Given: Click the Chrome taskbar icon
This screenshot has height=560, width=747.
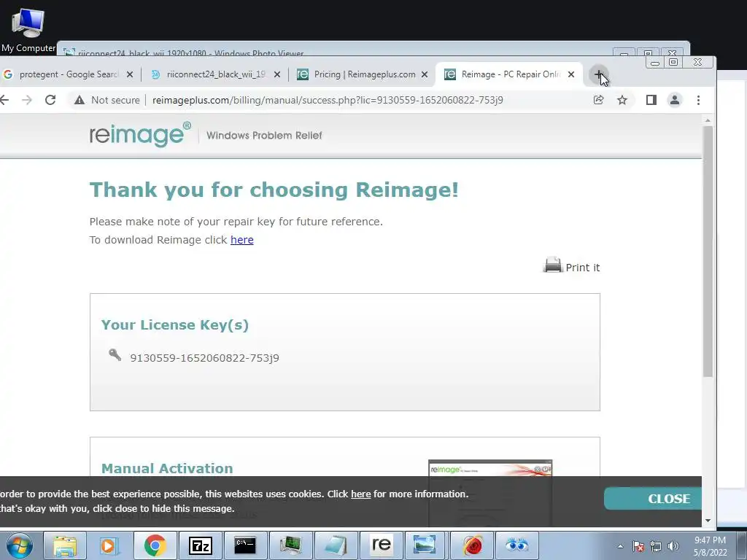Looking at the screenshot, I should pyautogui.click(x=155, y=545).
